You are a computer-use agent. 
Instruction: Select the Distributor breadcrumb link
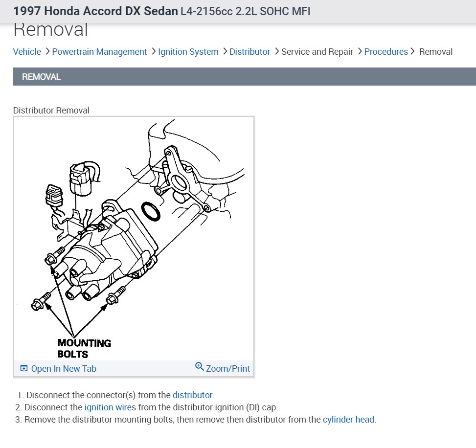(249, 52)
